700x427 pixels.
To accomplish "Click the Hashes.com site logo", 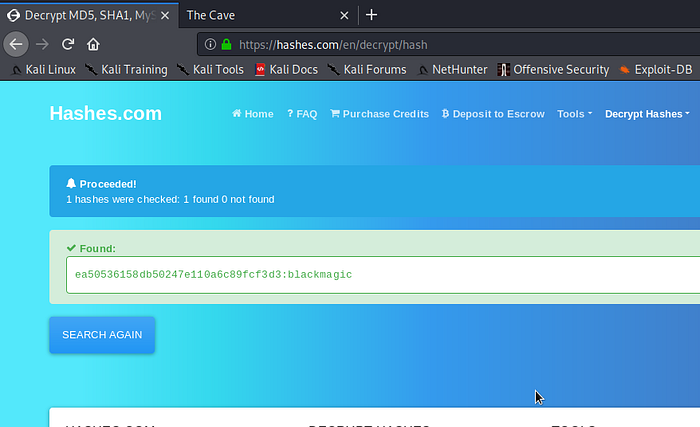I will pos(105,113).
